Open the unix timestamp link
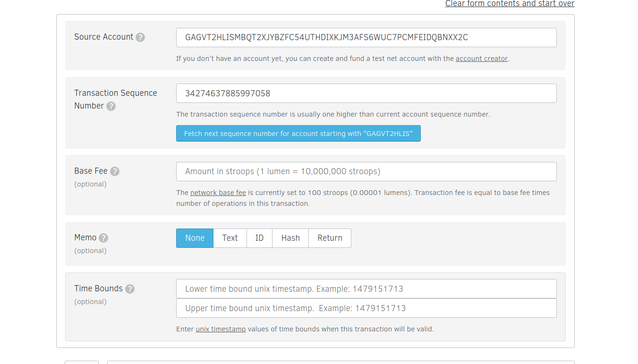This screenshot has height=364, width=638. [221, 329]
